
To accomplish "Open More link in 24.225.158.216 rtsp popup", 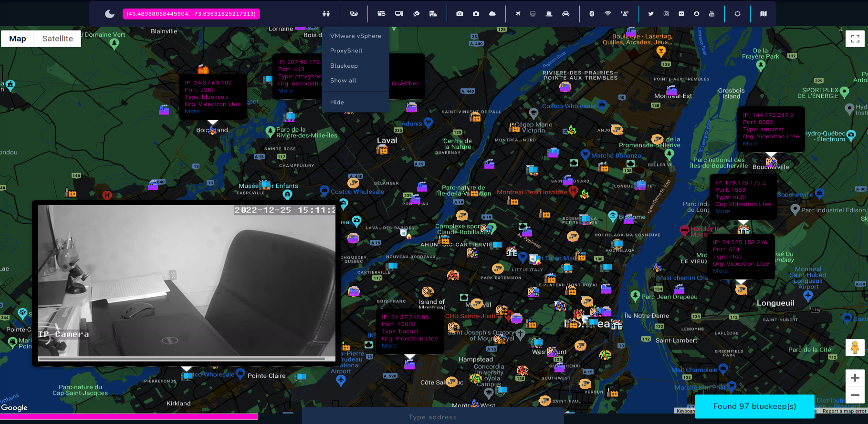I will (x=720, y=271).
